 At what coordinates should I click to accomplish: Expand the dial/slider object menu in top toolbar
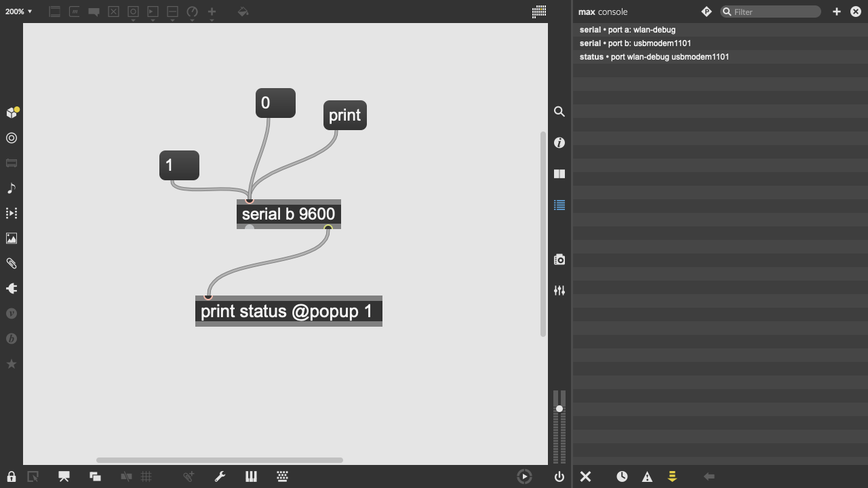(x=192, y=12)
